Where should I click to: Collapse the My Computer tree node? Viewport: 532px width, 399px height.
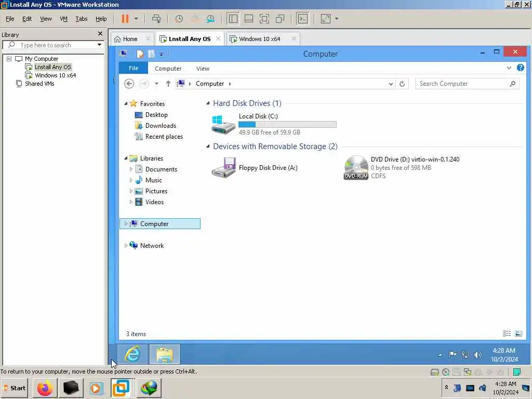(x=9, y=59)
